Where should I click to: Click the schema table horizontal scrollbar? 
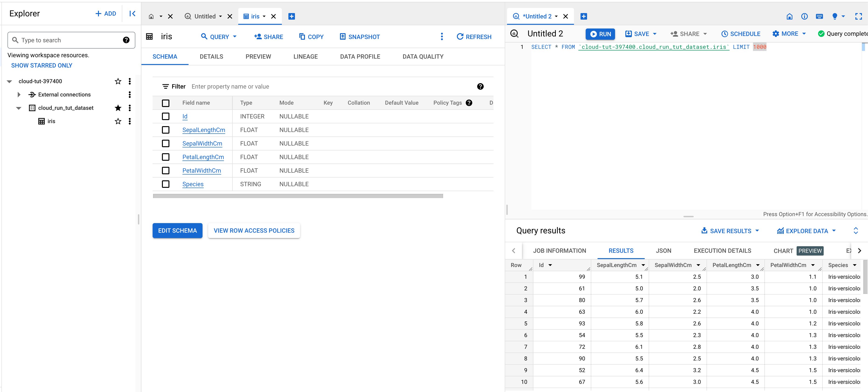(298, 196)
